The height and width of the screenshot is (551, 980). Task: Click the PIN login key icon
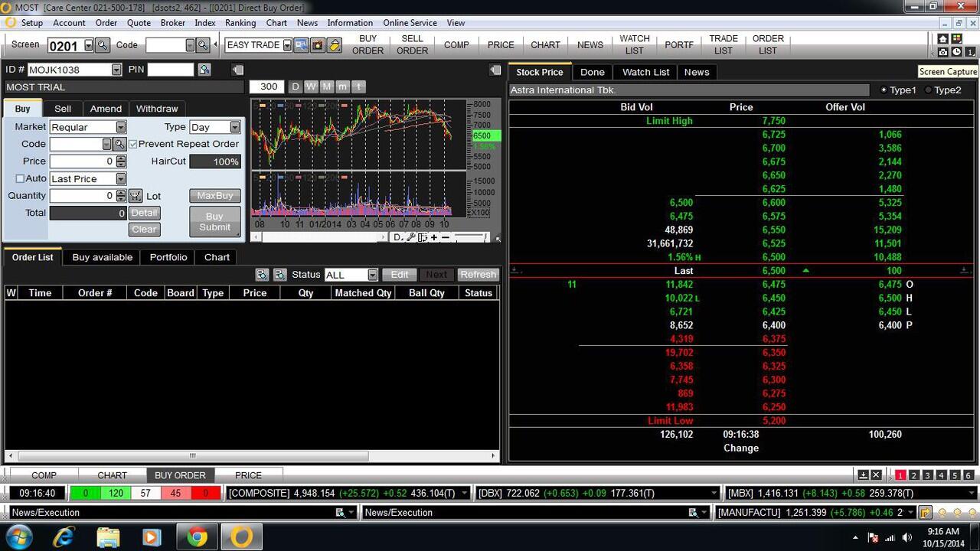tap(204, 70)
